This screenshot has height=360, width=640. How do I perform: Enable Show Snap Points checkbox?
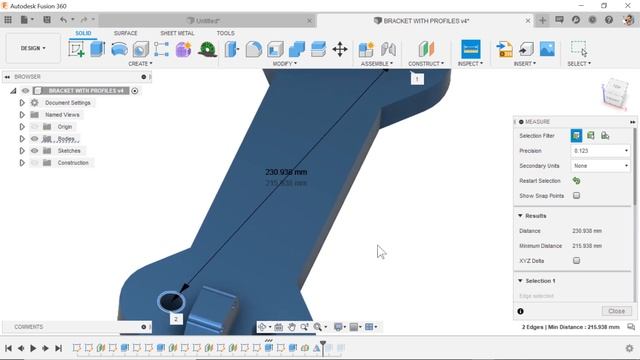click(x=576, y=196)
